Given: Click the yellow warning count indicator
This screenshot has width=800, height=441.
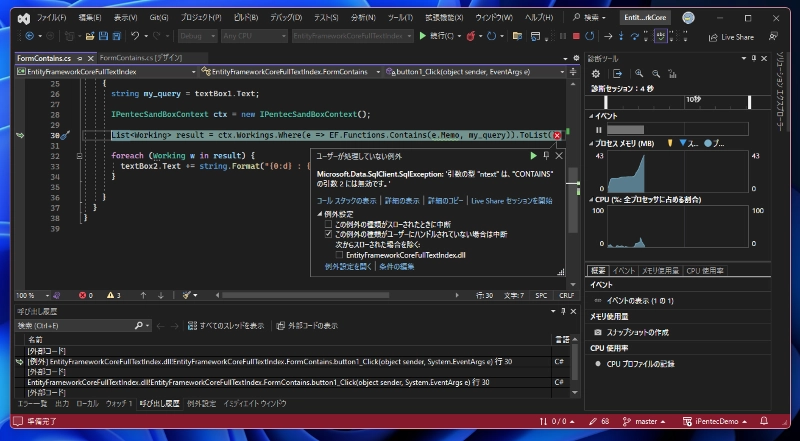Looking at the screenshot, I should (114, 295).
